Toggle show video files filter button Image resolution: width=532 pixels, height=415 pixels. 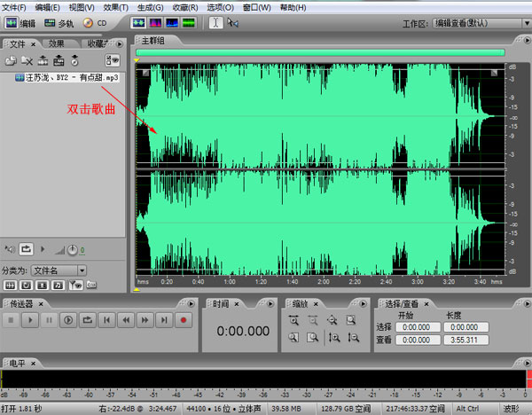coord(42,286)
